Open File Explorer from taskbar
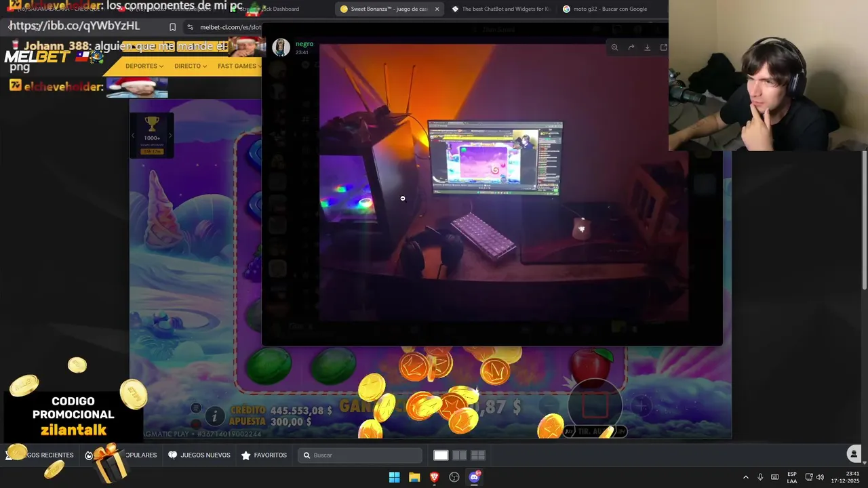Screen dimensions: 868x488 414,477
